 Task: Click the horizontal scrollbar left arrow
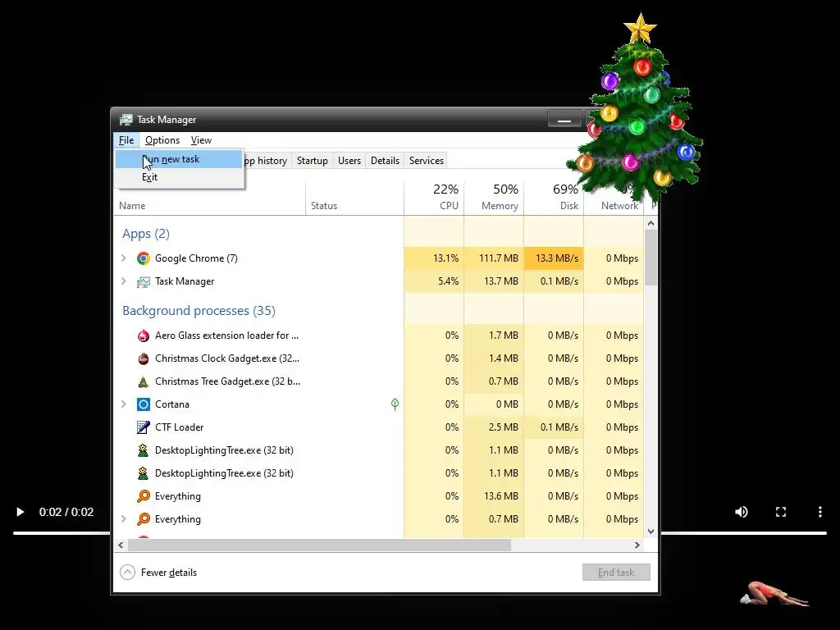tap(121, 546)
